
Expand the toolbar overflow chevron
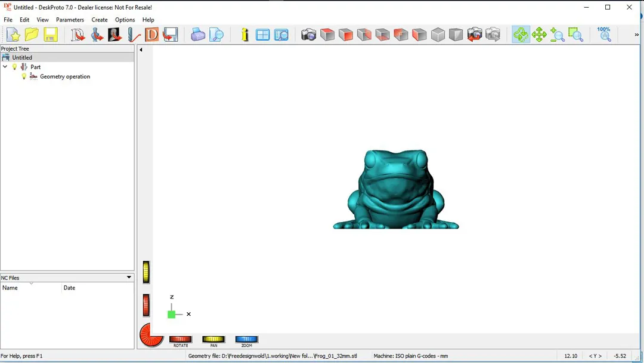[x=637, y=35]
